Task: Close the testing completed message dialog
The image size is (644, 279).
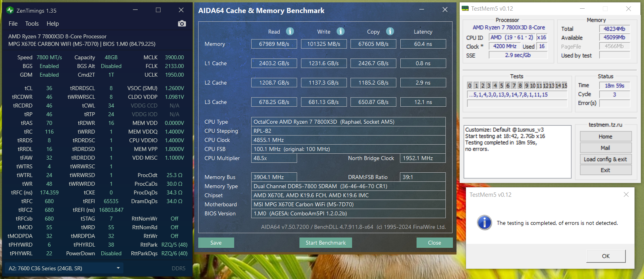Action: click(626, 194)
